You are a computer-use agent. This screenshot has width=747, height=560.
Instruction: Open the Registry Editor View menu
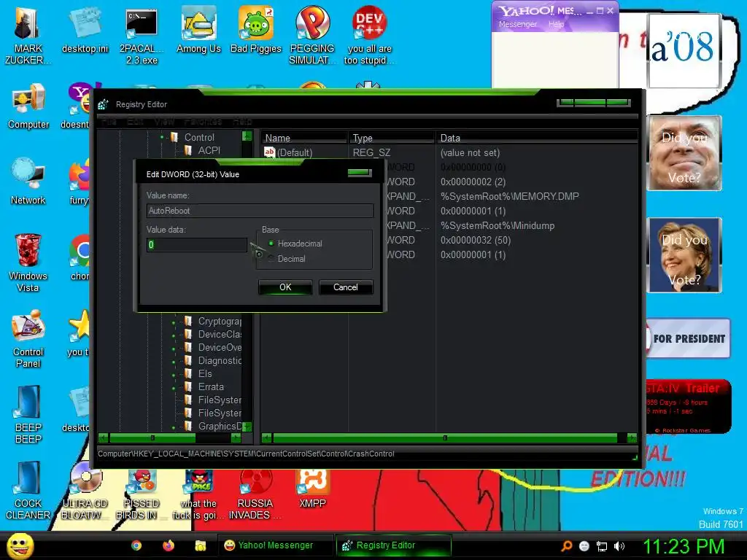164,122
